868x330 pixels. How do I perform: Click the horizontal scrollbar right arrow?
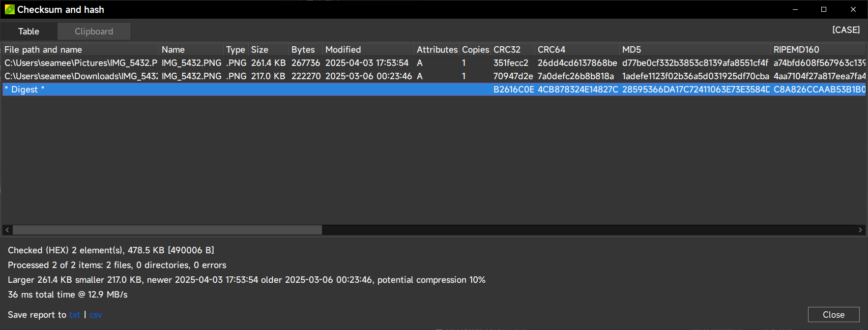point(860,230)
